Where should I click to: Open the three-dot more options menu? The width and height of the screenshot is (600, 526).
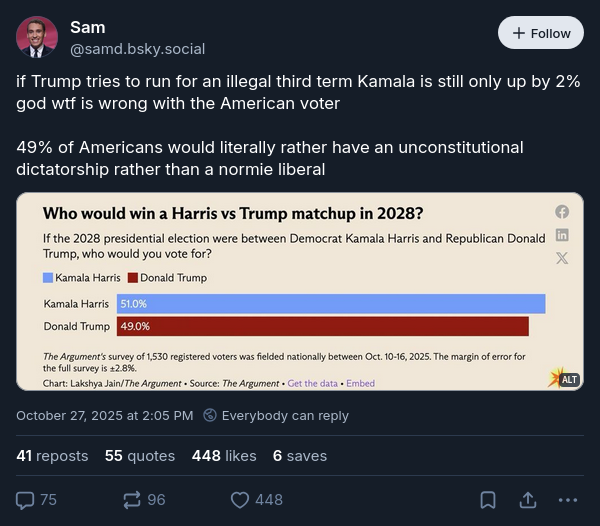click(568, 499)
